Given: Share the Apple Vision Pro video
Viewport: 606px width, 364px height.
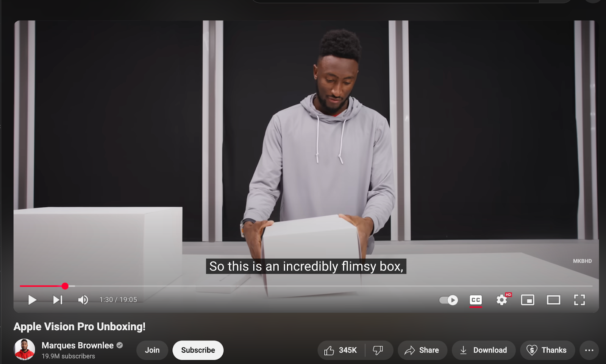Looking at the screenshot, I should pyautogui.click(x=422, y=350).
